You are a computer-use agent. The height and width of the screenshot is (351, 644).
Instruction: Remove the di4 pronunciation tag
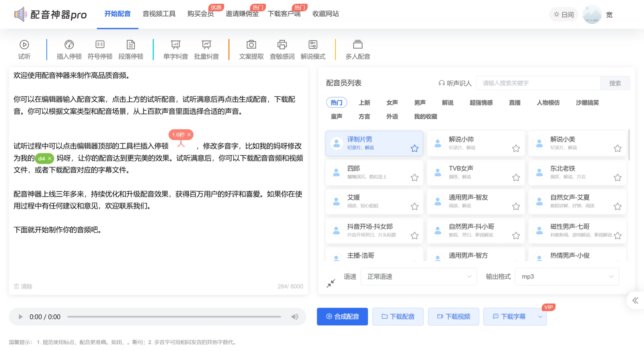[x=50, y=158]
